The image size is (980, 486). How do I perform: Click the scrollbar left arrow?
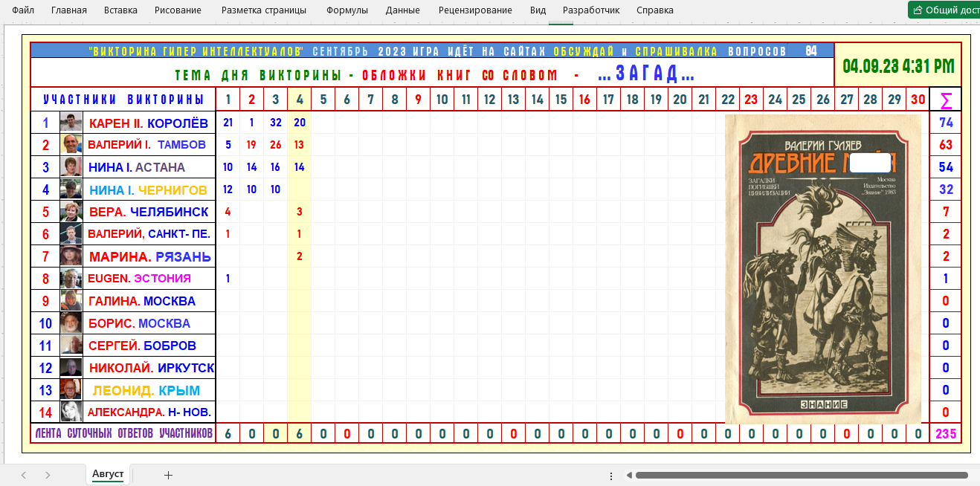[628, 475]
